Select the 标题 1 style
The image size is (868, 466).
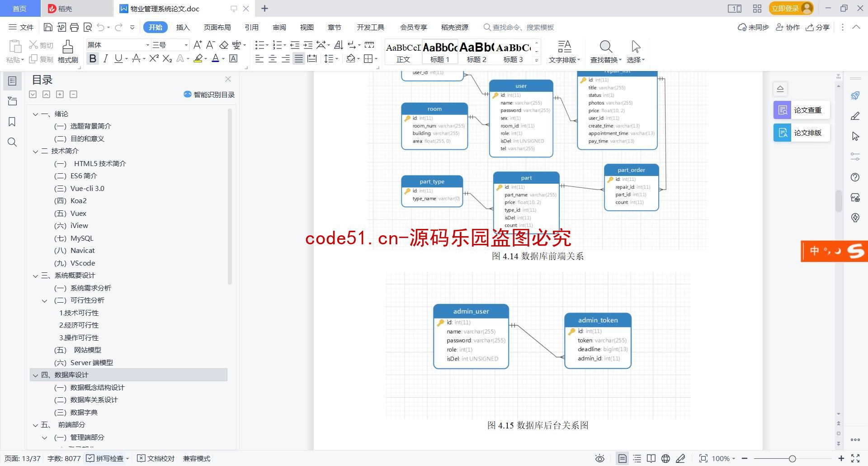tap(440, 52)
